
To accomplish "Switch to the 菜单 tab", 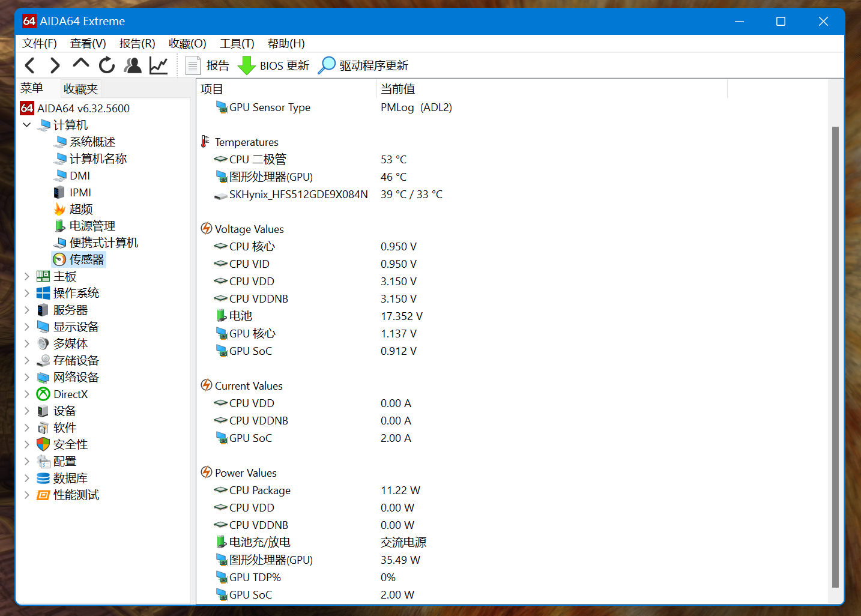I will point(32,88).
